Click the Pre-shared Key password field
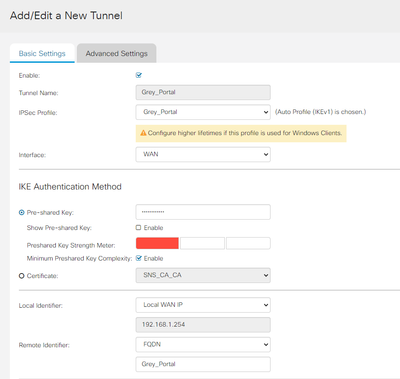 [203, 212]
